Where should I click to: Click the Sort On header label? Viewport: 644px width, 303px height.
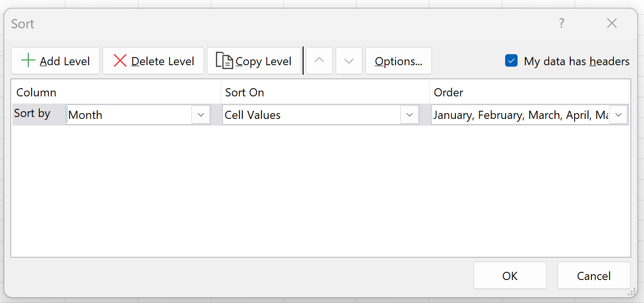(244, 93)
